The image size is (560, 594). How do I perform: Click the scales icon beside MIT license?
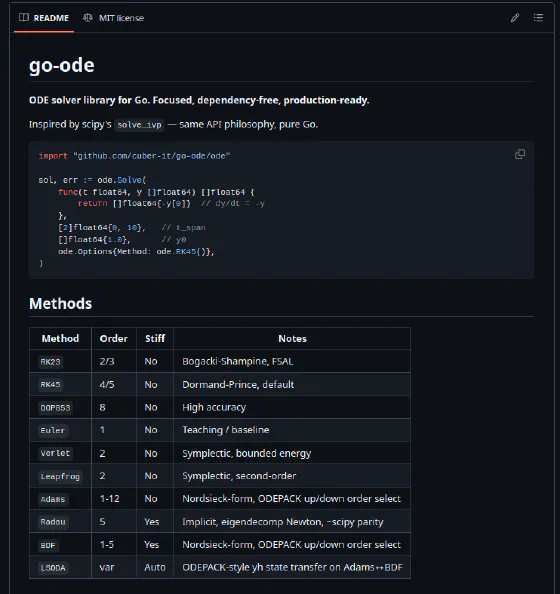[88, 18]
